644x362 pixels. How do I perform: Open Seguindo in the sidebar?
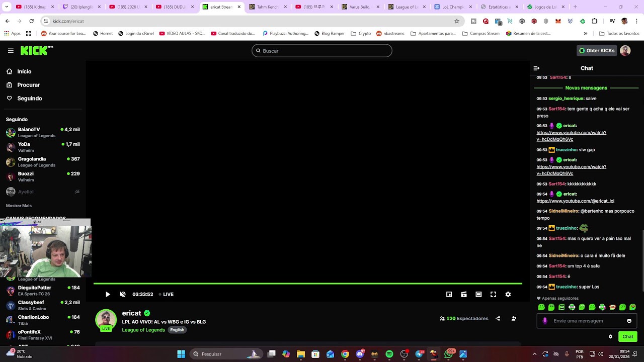pyautogui.click(x=25, y=99)
